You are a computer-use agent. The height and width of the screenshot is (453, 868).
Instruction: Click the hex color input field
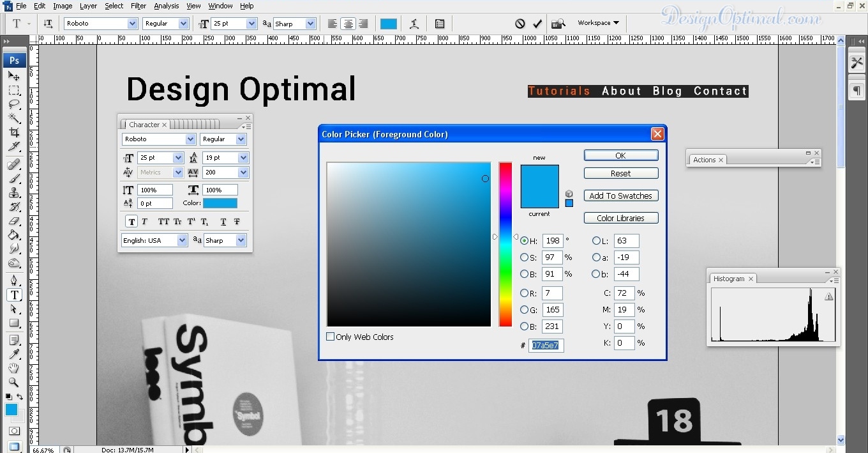546,346
